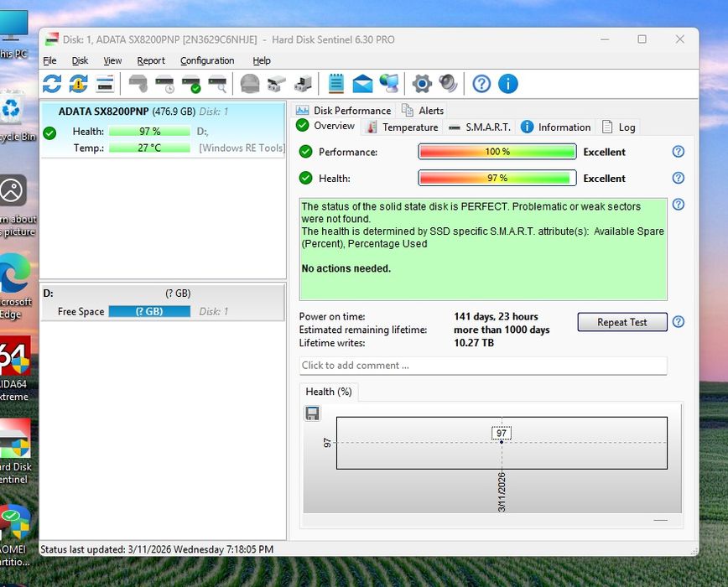Click disk with magnifying glass toolbar icon
Image resolution: width=728 pixels, height=587 pixels.
pos(217,84)
